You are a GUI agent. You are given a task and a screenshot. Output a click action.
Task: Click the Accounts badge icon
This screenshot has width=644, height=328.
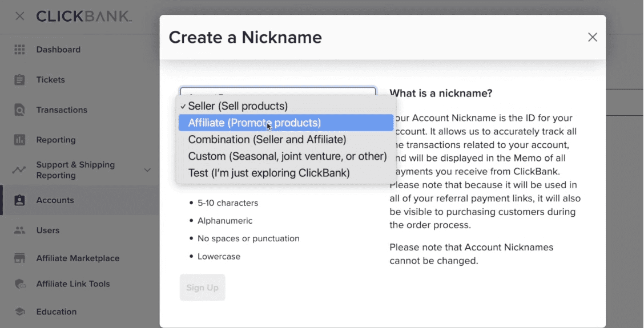pos(19,200)
